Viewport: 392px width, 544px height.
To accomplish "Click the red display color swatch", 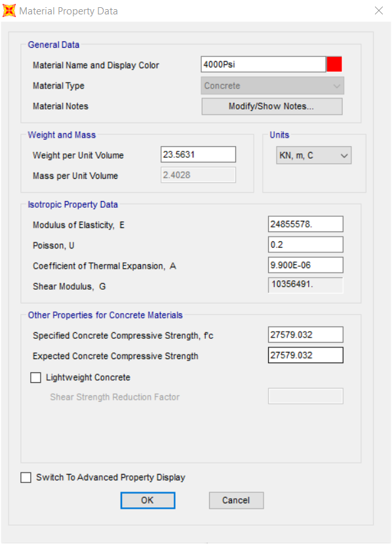I will (334, 64).
